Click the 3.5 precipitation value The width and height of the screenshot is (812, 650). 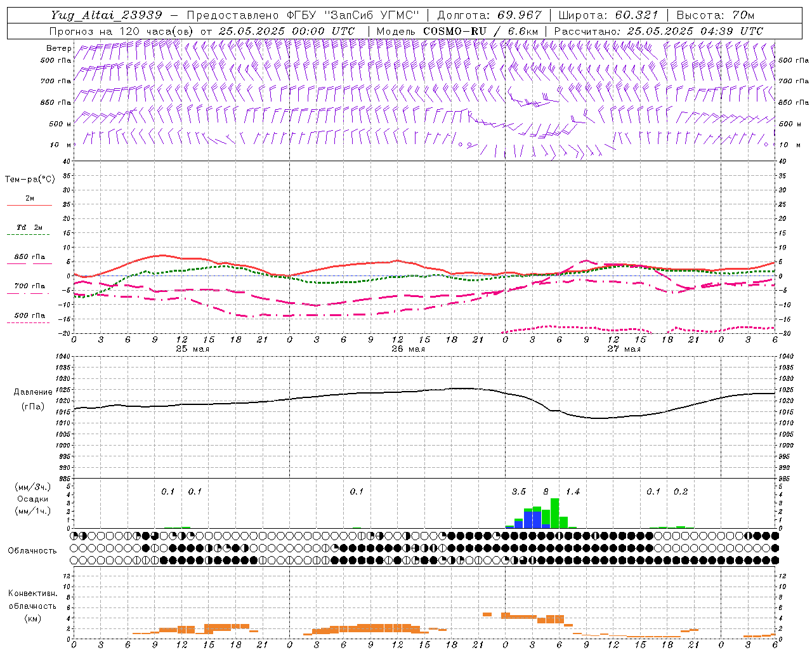519,492
